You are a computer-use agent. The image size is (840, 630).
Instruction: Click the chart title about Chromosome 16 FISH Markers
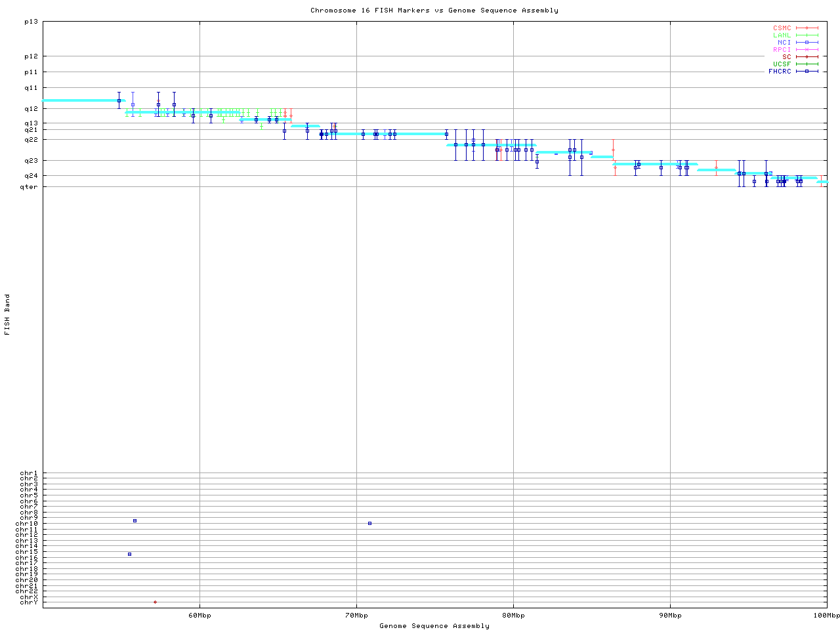[434, 10]
